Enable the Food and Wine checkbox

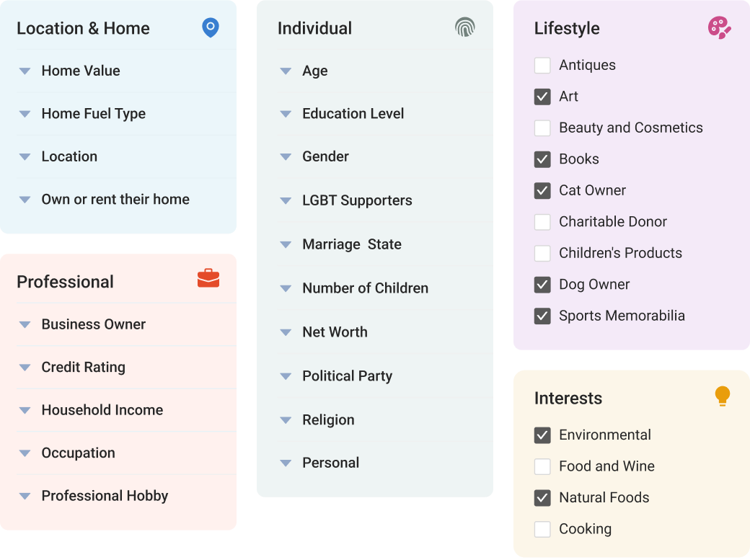(542, 467)
